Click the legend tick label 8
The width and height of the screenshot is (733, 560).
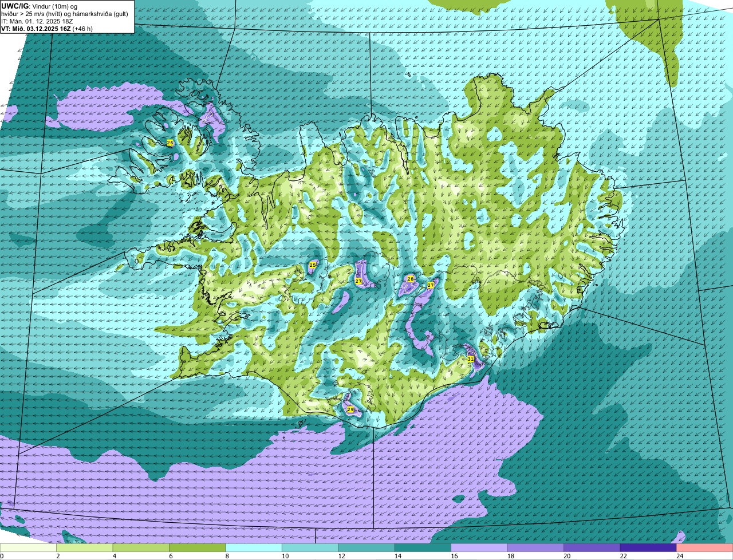226,556
